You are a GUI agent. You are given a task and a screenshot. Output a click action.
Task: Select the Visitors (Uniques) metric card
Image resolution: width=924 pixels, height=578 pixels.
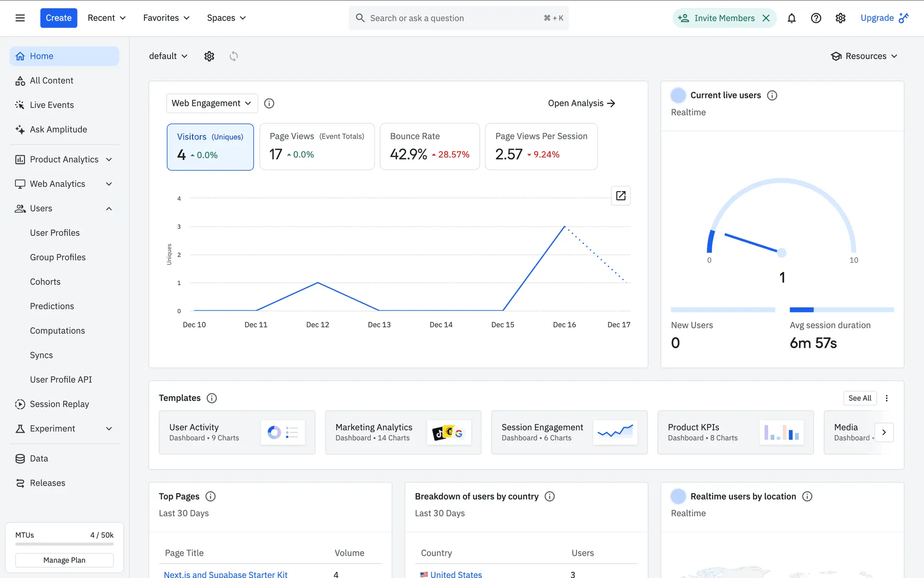[x=210, y=147]
